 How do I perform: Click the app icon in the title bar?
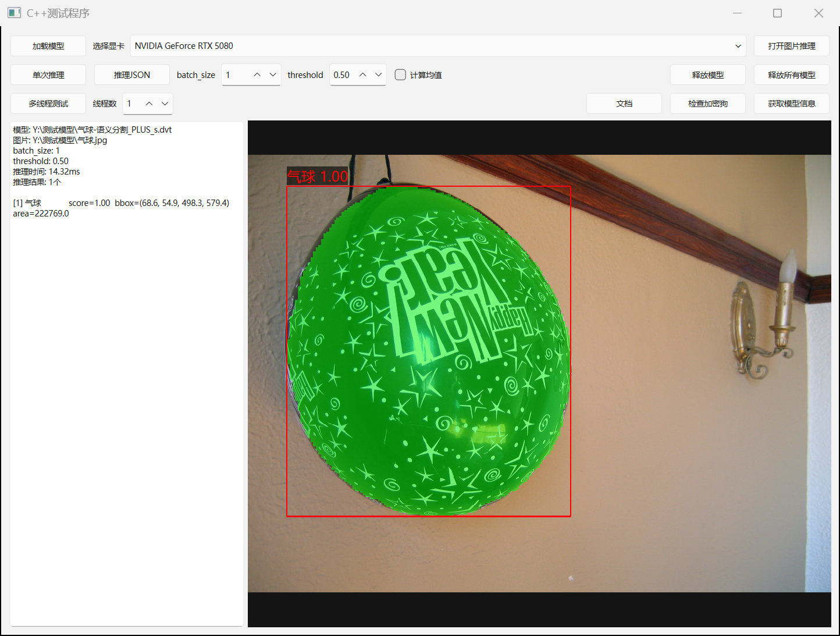pos(15,13)
